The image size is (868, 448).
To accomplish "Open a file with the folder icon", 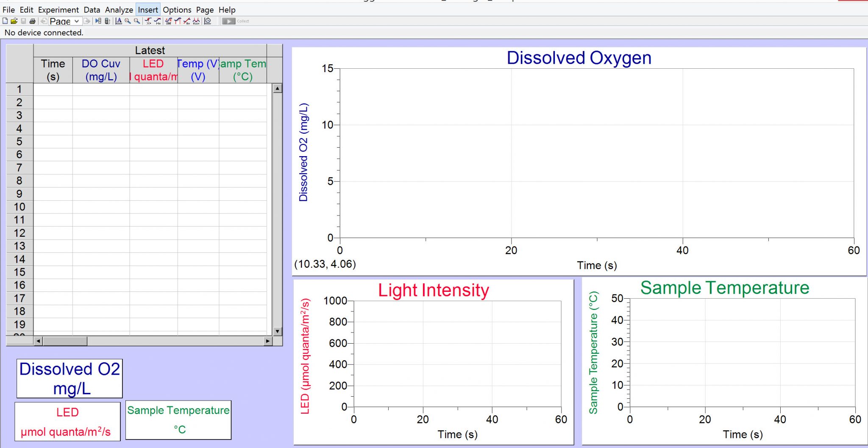I will click(x=14, y=21).
